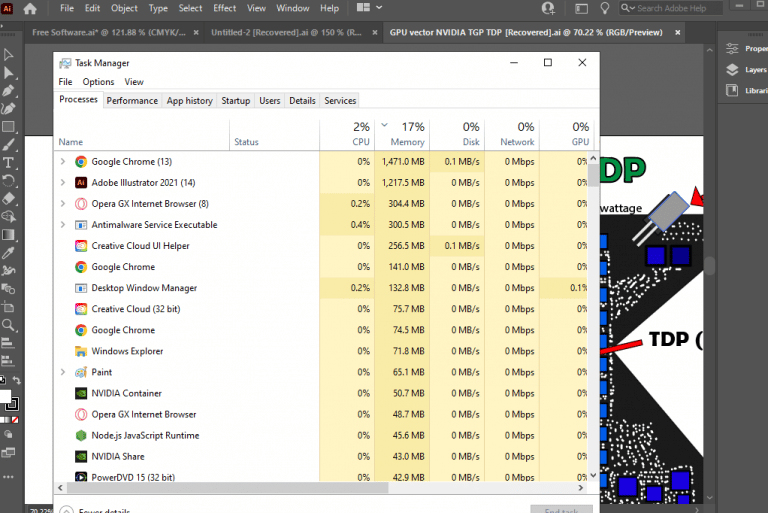Screen dimensions: 768x513
Task: Click Task Manager vertical scrollbar down arrow
Action: tap(593, 475)
